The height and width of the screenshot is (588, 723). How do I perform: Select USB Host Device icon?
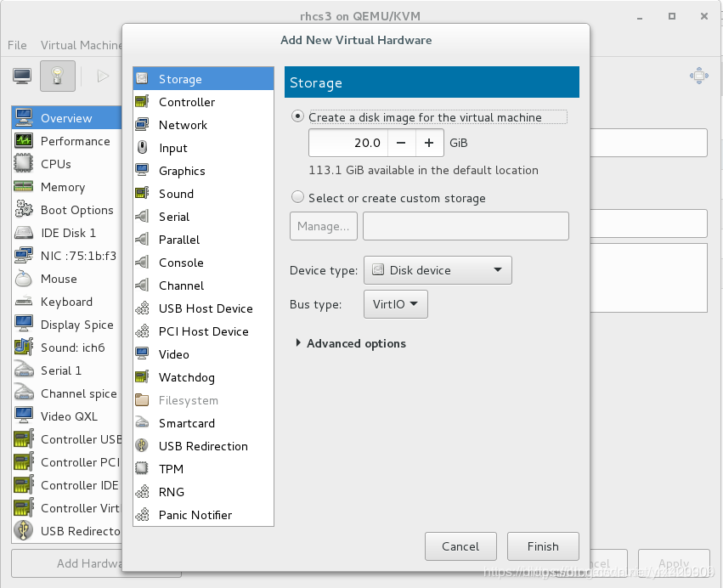[x=142, y=308]
